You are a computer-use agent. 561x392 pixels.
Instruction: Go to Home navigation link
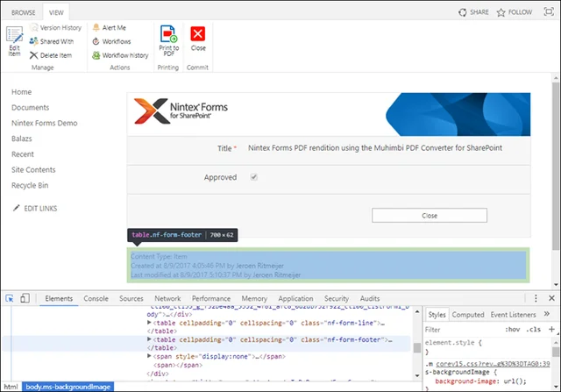21,92
